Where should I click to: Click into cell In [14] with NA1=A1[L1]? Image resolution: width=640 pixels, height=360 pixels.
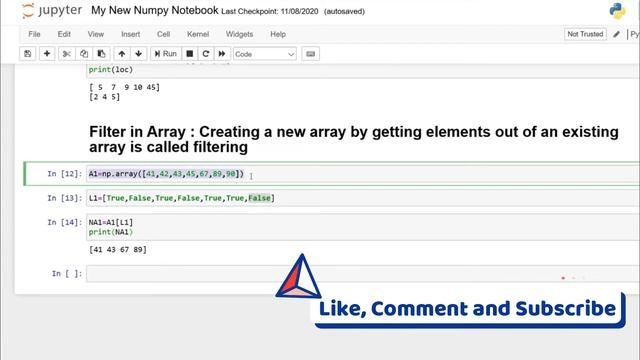[x=363, y=227]
